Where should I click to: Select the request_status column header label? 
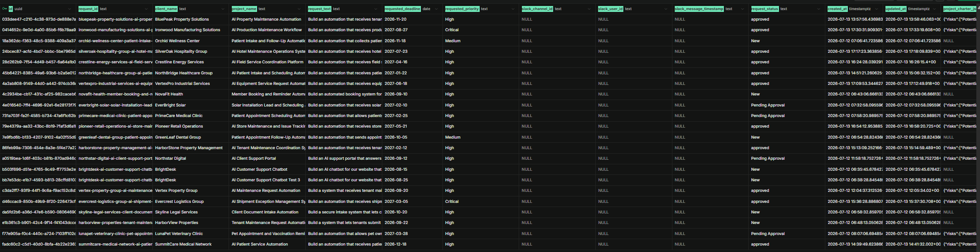tap(765, 9)
